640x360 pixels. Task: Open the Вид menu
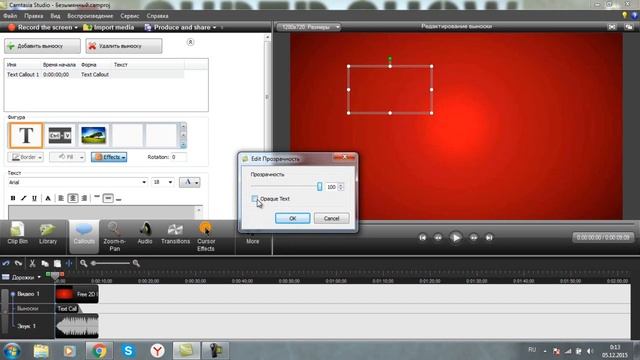(55, 16)
